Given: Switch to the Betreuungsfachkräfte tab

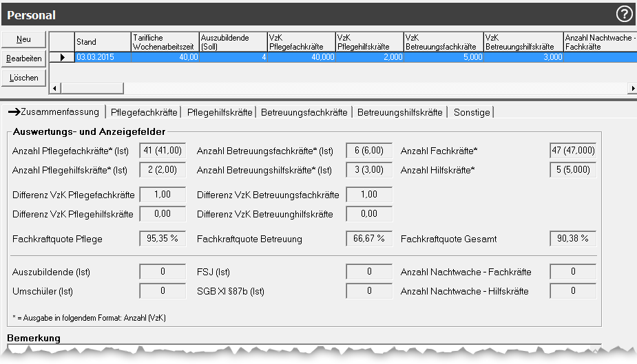Looking at the screenshot, I should click(304, 112).
